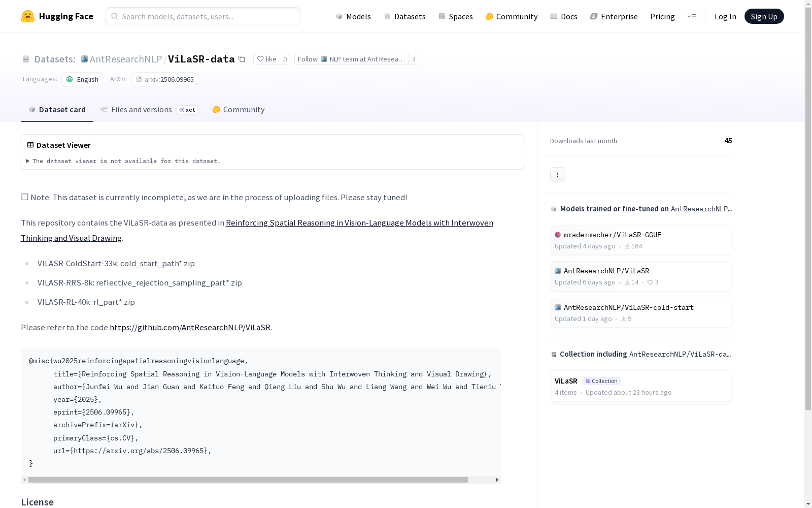Screen dimensions: 812x508
Task: Open the AntResearchNLP/ViLaSR-cold-start model card
Action: [641, 313]
